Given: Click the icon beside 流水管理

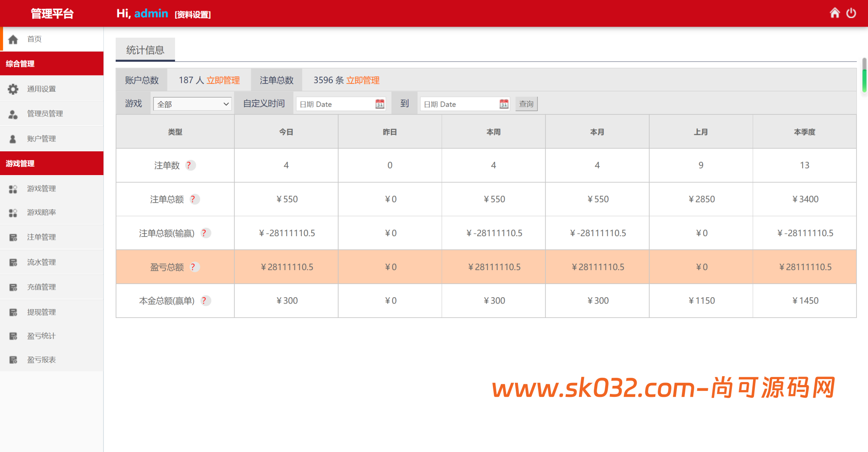Looking at the screenshot, I should 13,262.
